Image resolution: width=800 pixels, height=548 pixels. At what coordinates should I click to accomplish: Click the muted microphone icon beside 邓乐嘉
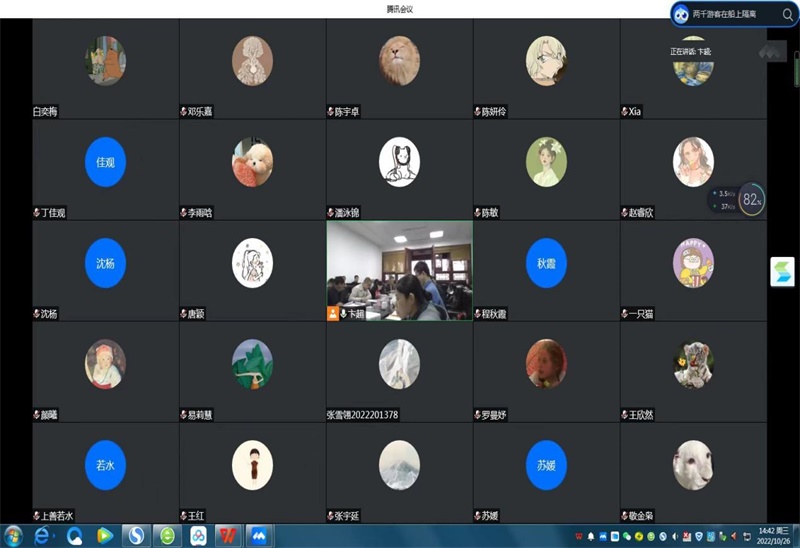coord(184,112)
